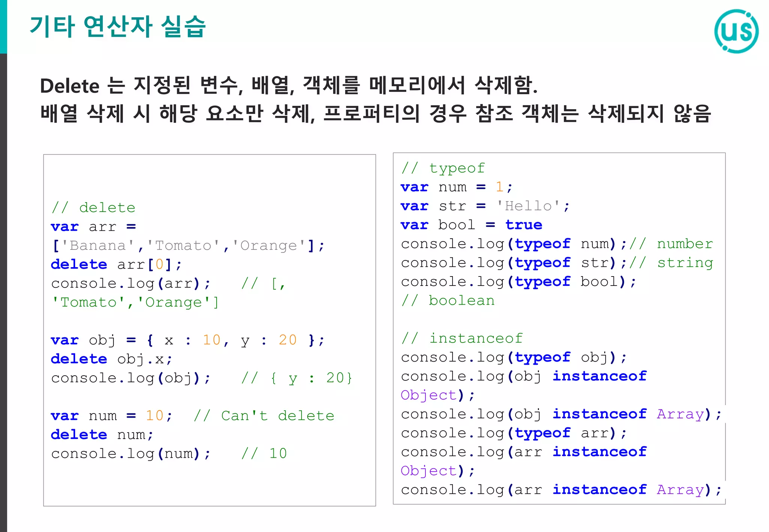The width and height of the screenshot is (769, 532).
Task: Click the 'delete num;' line
Action: tap(102, 434)
